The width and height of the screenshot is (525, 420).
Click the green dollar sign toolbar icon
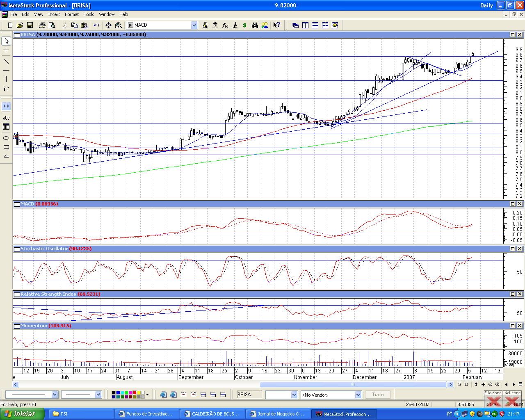point(245,25)
